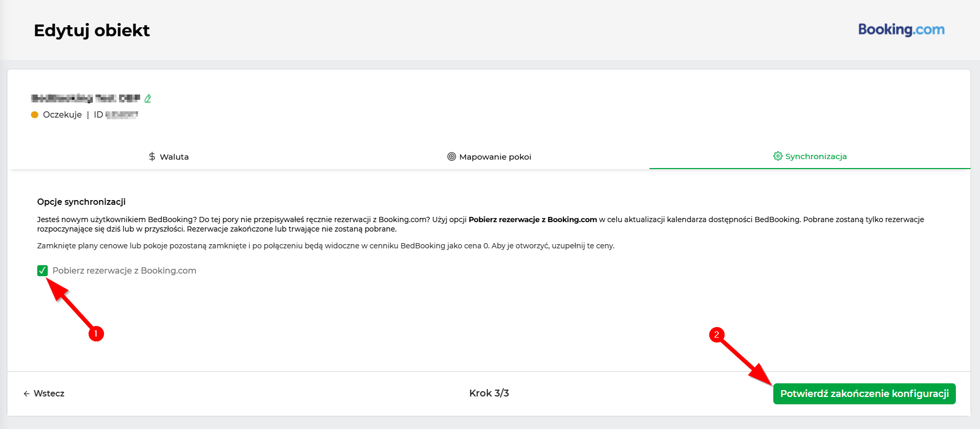This screenshot has width=980, height=429.
Task: Click the target icon beside Mapowanie pokoi
Action: click(451, 156)
